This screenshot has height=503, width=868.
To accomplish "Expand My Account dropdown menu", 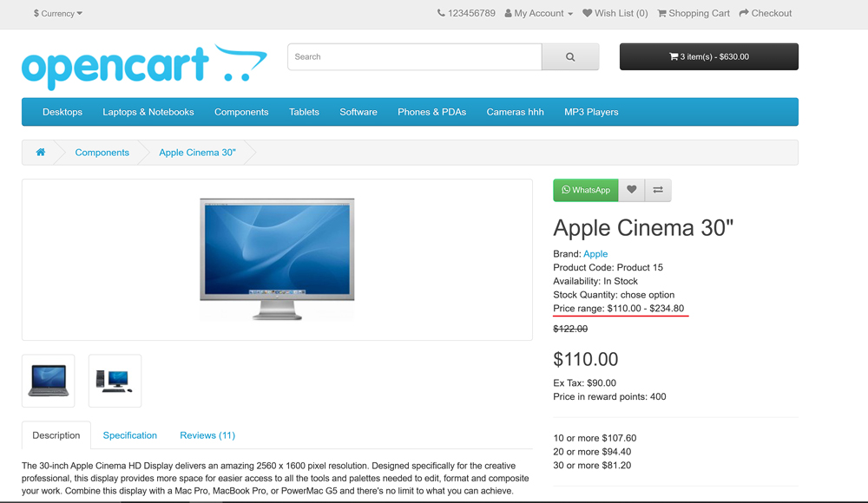I will point(539,13).
